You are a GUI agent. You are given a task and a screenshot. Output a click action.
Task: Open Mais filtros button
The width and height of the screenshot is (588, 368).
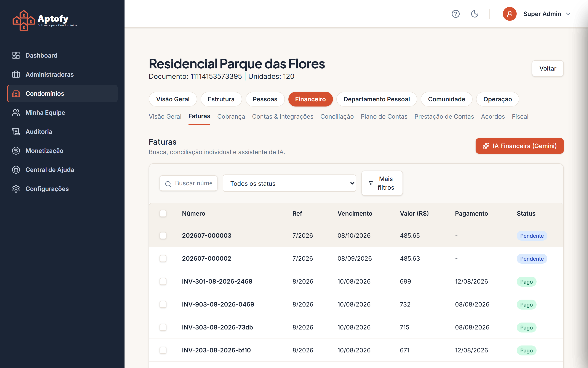pos(382,183)
